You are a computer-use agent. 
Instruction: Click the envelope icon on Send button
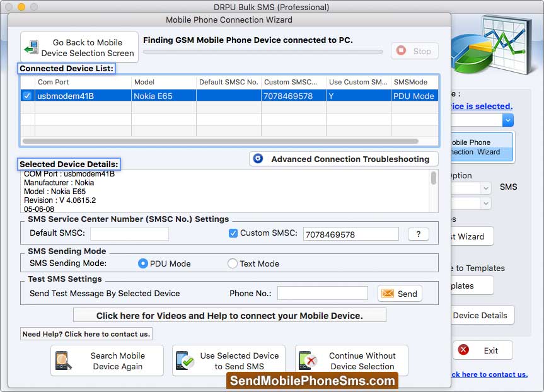pyautogui.click(x=388, y=294)
